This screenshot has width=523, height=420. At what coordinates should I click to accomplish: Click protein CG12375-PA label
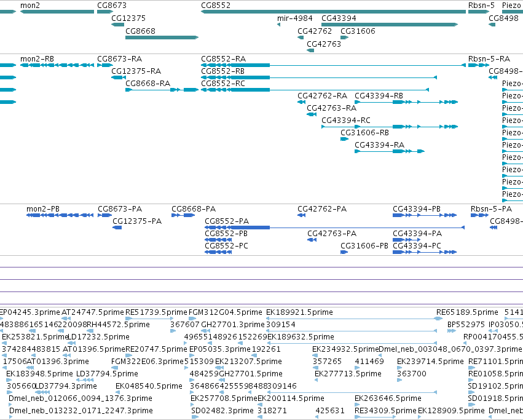coord(137,221)
